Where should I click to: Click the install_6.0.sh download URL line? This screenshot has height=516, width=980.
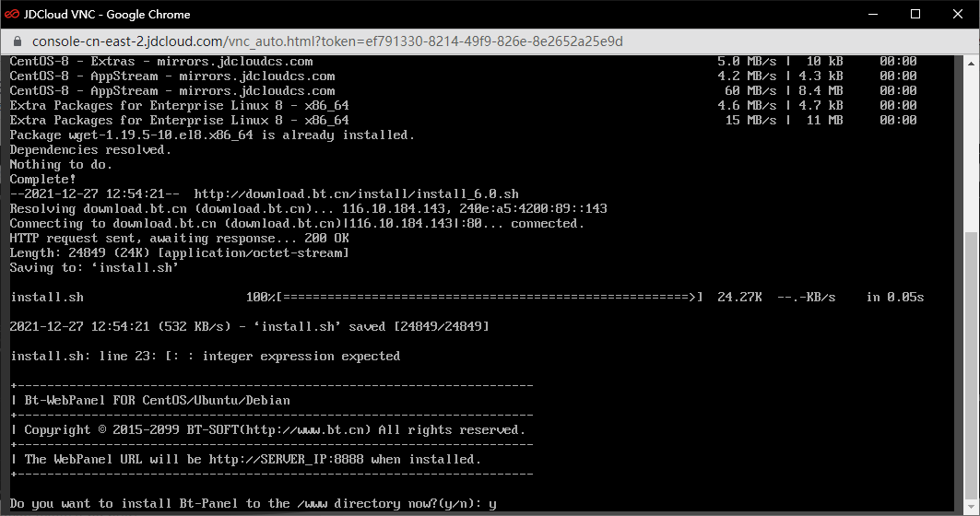(x=264, y=194)
